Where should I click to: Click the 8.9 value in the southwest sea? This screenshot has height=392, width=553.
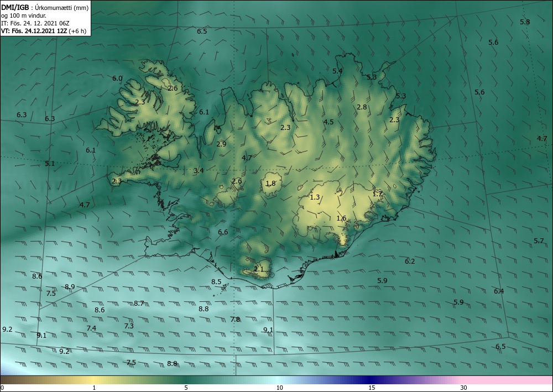pyautogui.click(x=70, y=286)
